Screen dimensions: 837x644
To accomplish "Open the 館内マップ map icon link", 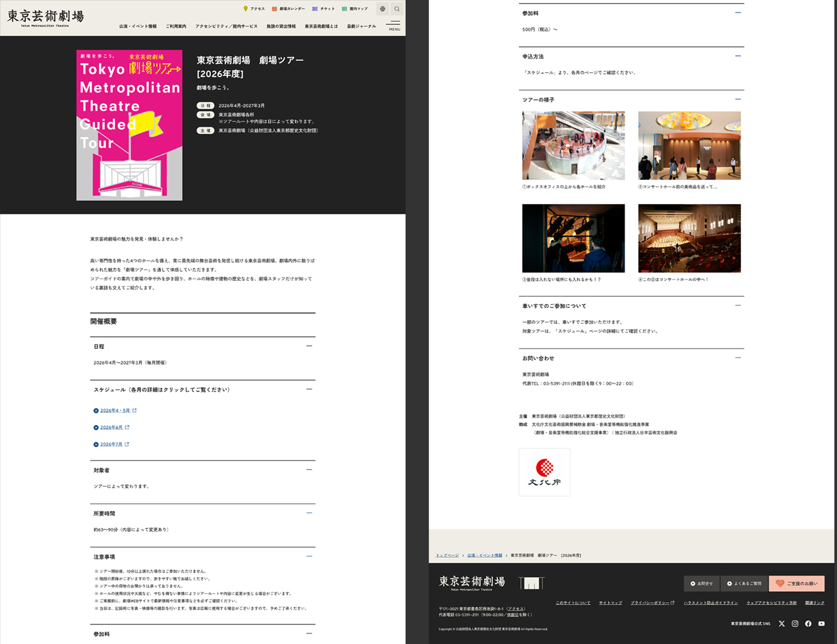I will [344, 9].
